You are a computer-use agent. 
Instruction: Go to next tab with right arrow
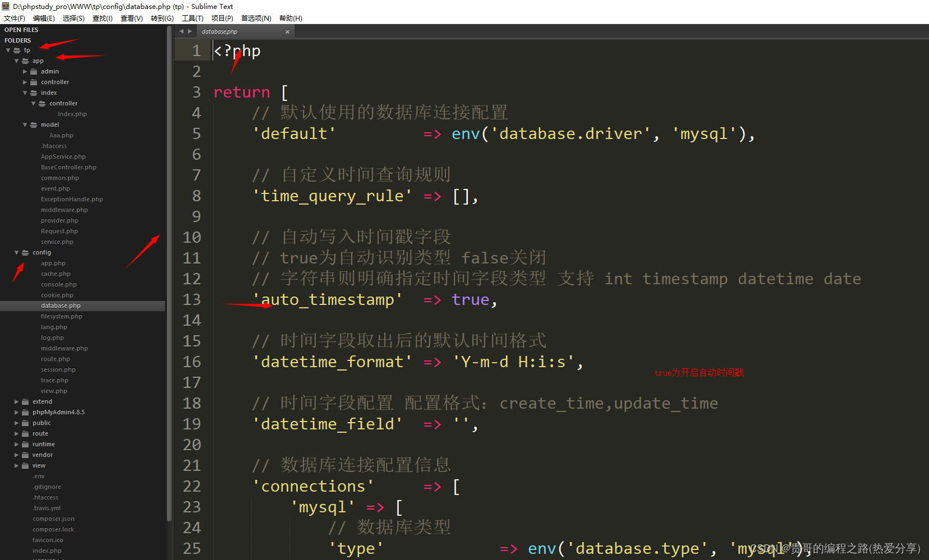coord(190,31)
